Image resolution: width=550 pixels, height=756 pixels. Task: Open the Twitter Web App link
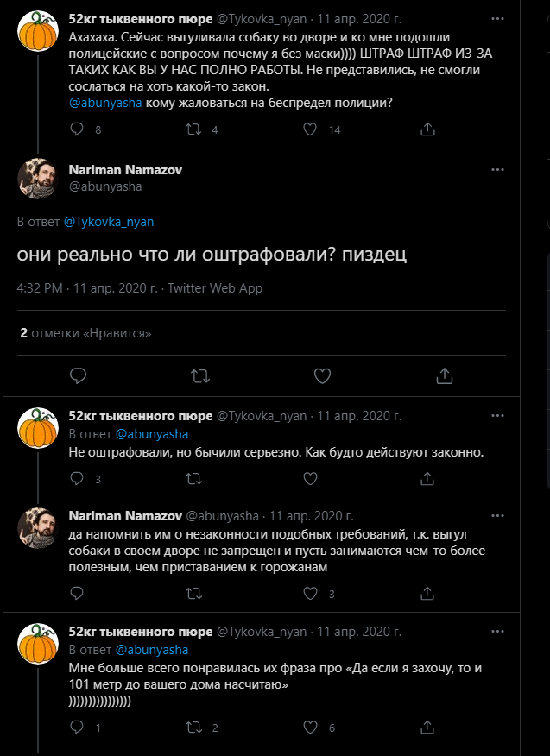(x=215, y=288)
